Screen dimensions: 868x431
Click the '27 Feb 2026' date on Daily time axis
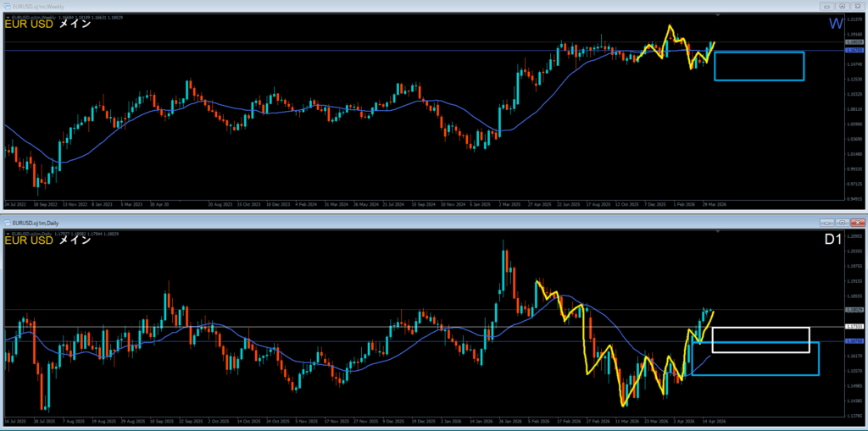pyautogui.click(x=598, y=421)
